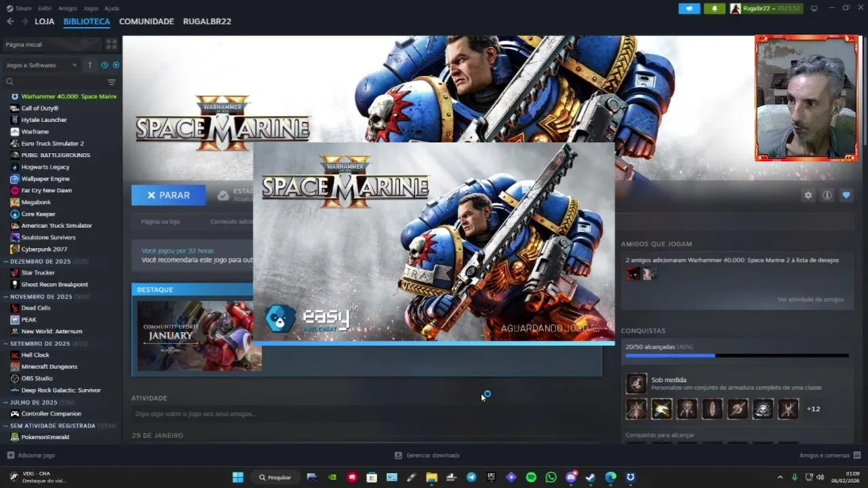Viewport: 868px width, 488px height.
Task: Open the Jogos e Softwares dropdown
Action: [41, 65]
